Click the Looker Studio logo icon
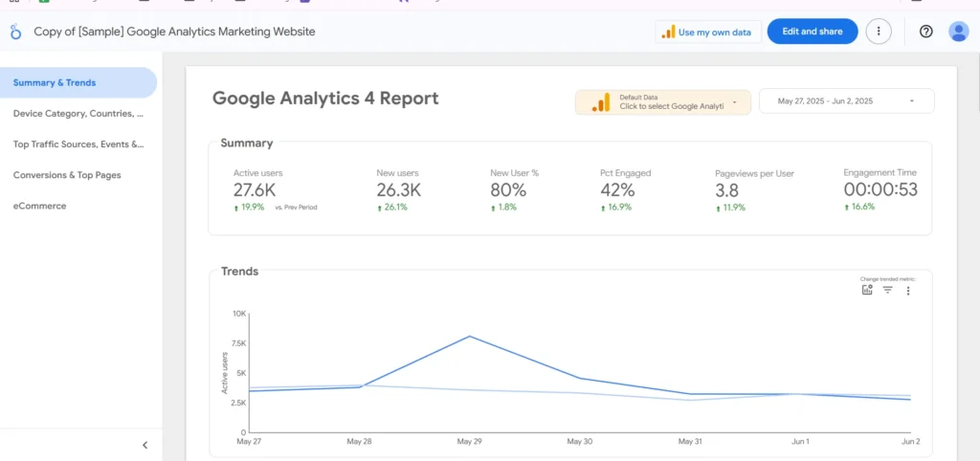This screenshot has height=461, width=980. tap(15, 32)
